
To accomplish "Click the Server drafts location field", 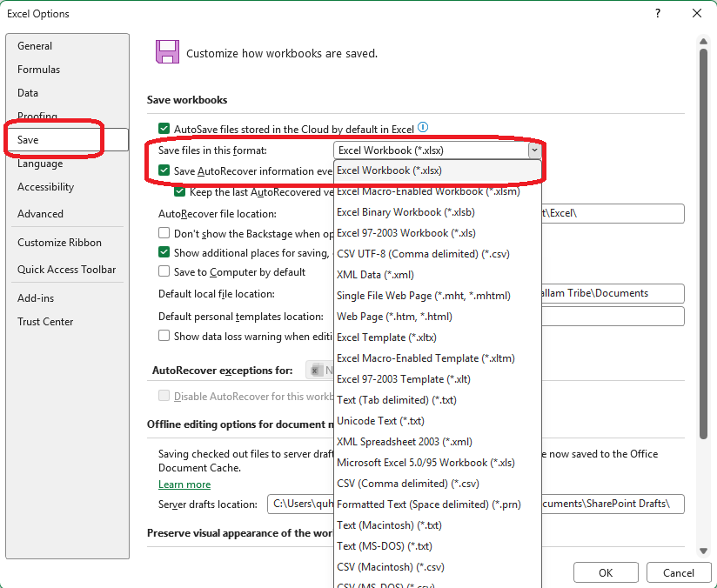I will 476,504.
